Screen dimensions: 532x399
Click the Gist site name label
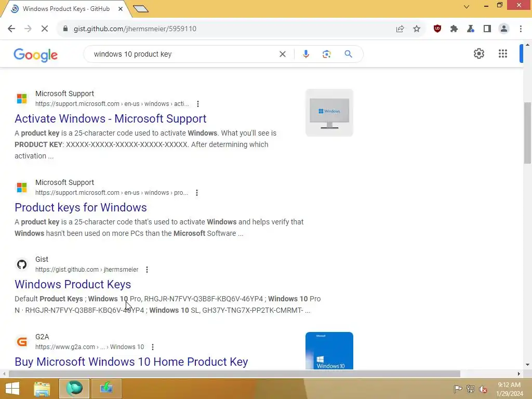click(x=42, y=260)
